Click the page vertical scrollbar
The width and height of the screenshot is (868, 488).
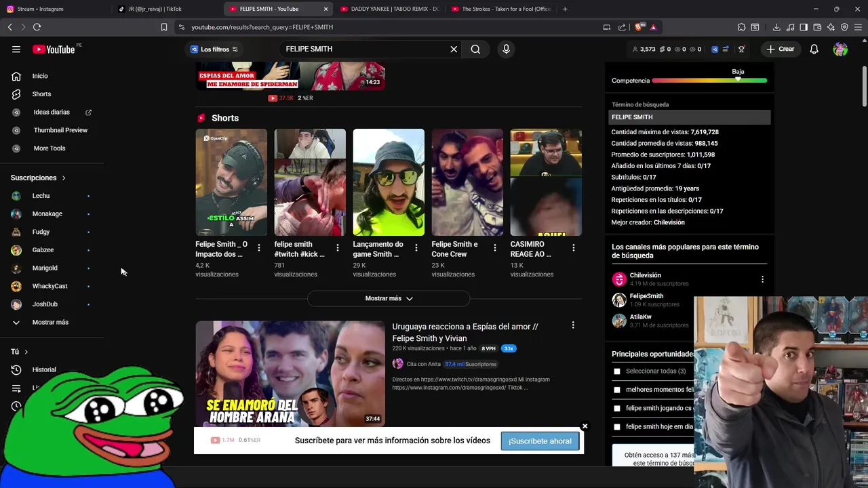(864, 87)
